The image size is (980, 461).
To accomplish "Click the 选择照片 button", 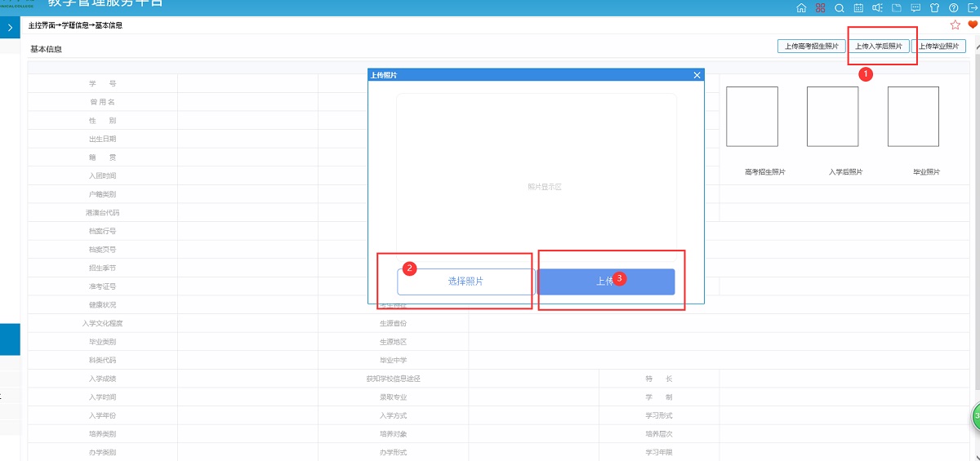I will point(465,281).
